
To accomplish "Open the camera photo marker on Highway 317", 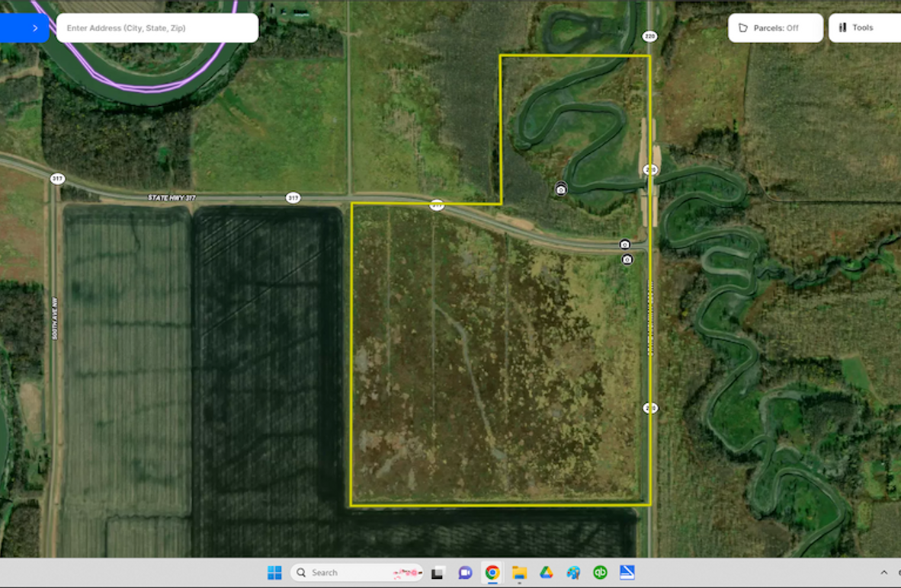I will point(624,244).
